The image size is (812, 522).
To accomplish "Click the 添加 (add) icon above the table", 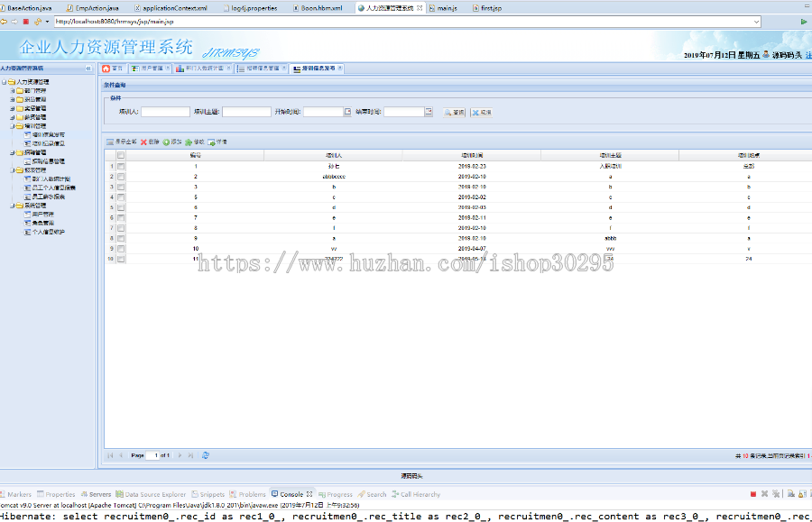I will point(171,142).
